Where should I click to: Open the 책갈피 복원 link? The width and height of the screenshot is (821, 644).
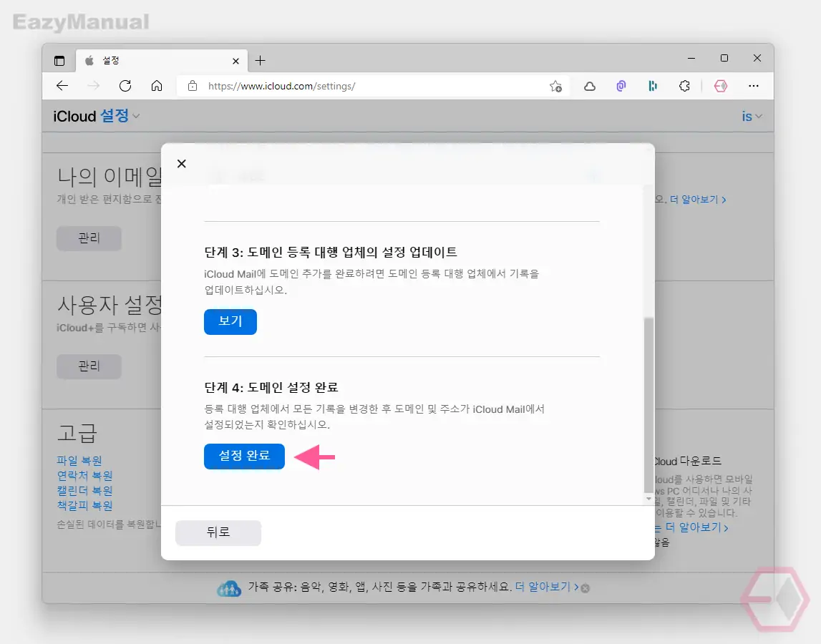(x=85, y=505)
